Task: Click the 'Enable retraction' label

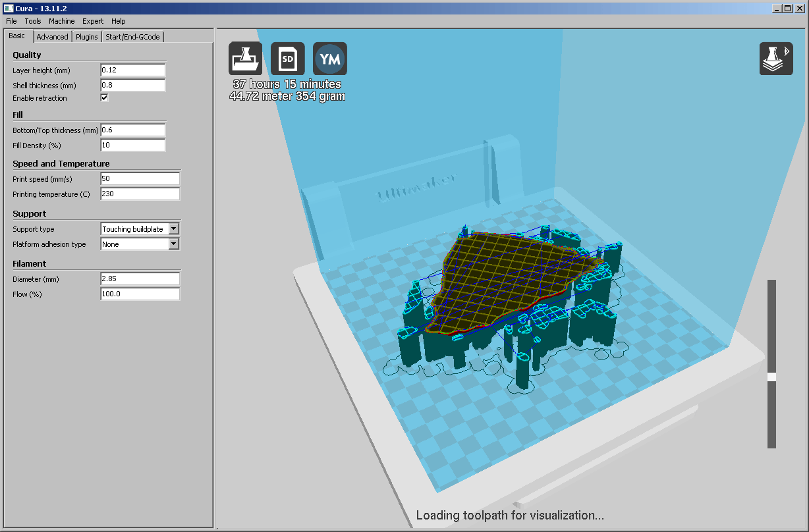Action: point(40,98)
